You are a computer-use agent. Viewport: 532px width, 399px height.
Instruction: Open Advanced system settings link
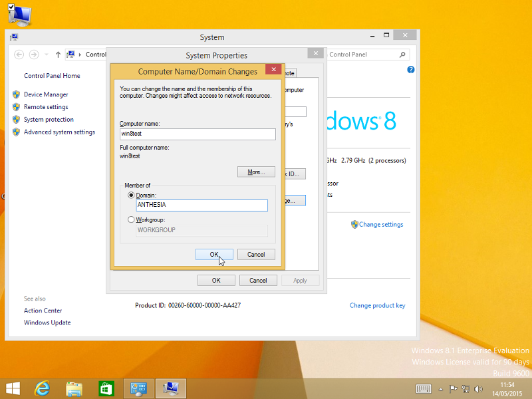coord(59,132)
